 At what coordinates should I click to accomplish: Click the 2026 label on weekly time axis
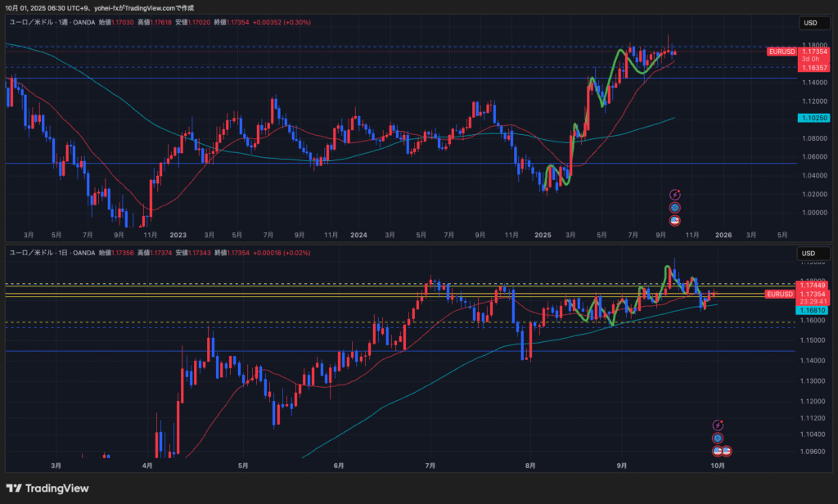pos(723,235)
